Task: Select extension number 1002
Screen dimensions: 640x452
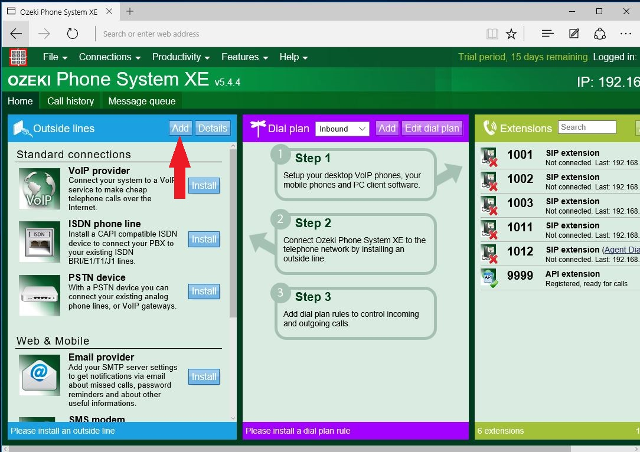Action: coord(520,179)
